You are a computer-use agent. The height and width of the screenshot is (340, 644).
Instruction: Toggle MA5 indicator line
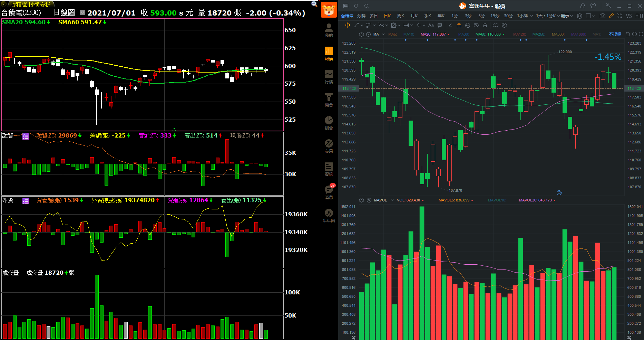pos(392,34)
